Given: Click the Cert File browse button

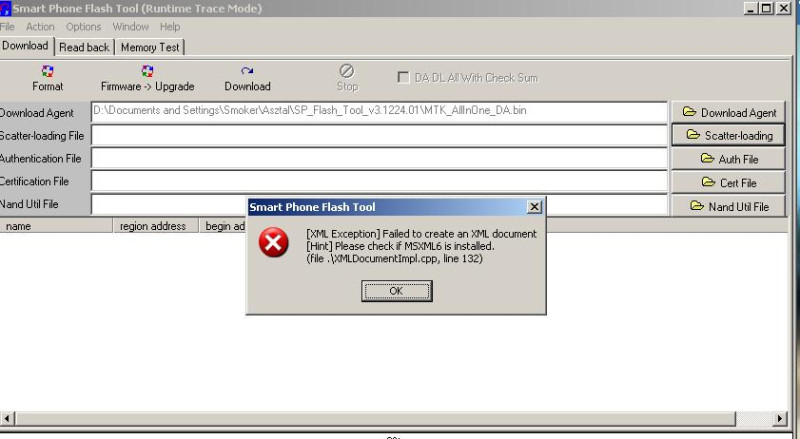Looking at the screenshot, I should [729, 183].
